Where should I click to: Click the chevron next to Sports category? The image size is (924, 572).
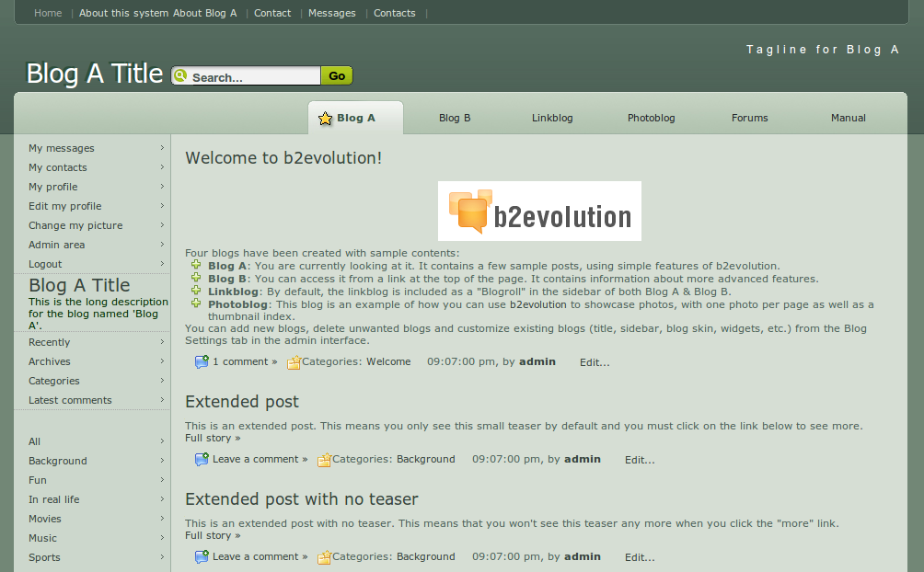[162, 557]
